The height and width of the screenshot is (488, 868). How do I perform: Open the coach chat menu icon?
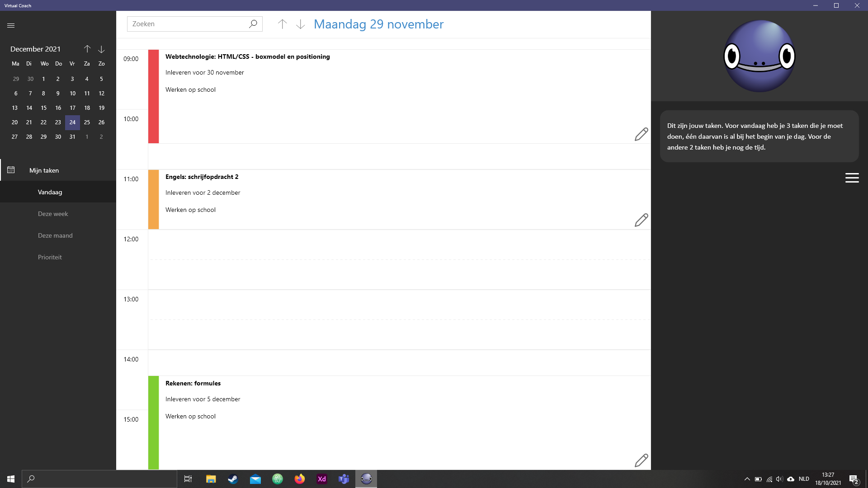click(852, 178)
